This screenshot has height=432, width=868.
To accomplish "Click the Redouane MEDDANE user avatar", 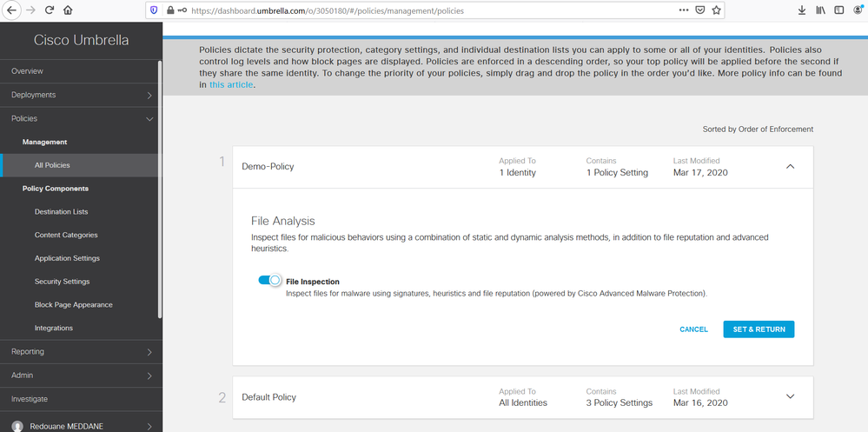I will point(17,426).
